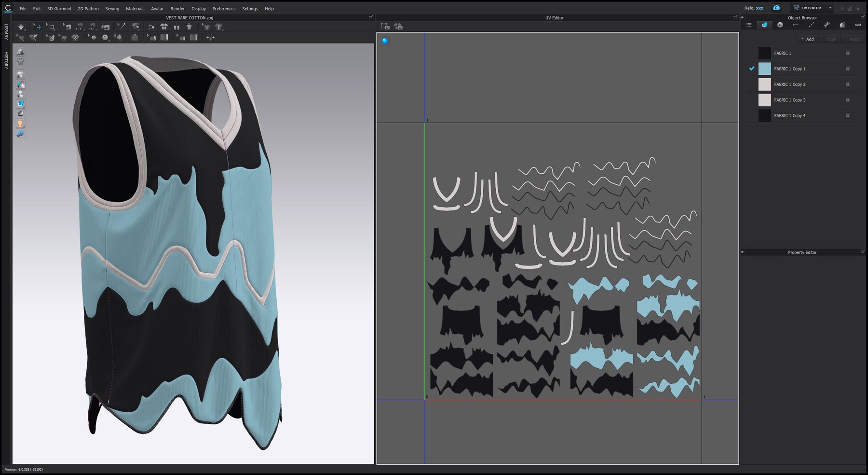
Task: Select the Topstitch icon in Object Browser
Action: pyautogui.click(x=811, y=25)
